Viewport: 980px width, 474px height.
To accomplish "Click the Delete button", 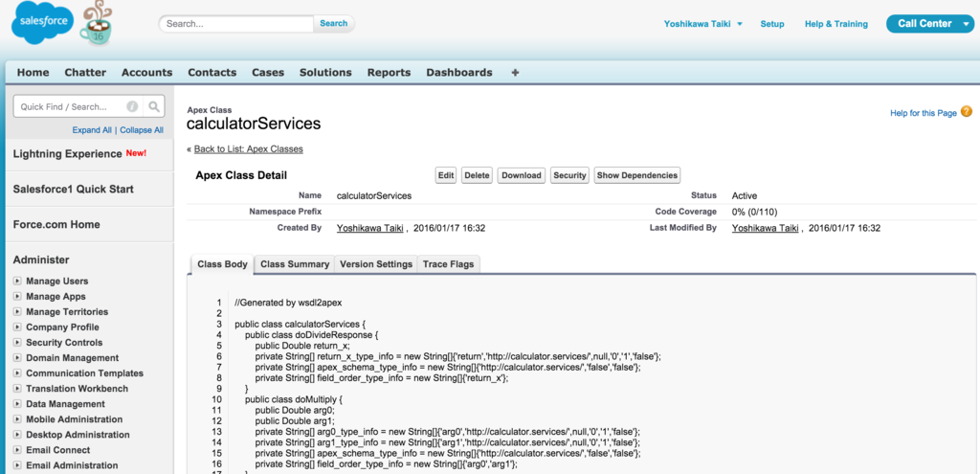I will 478,175.
